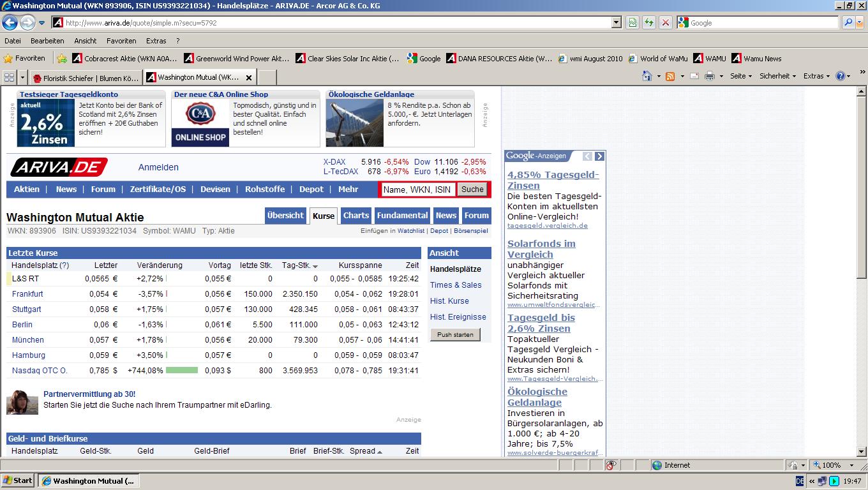868x490 pixels.
Task: Click the magnifier Search icon beside Google box
Action: [848, 23]
